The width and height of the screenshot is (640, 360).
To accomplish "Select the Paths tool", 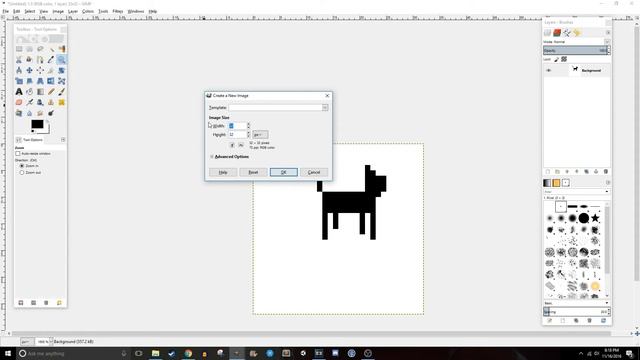I will tap(40, 60).
